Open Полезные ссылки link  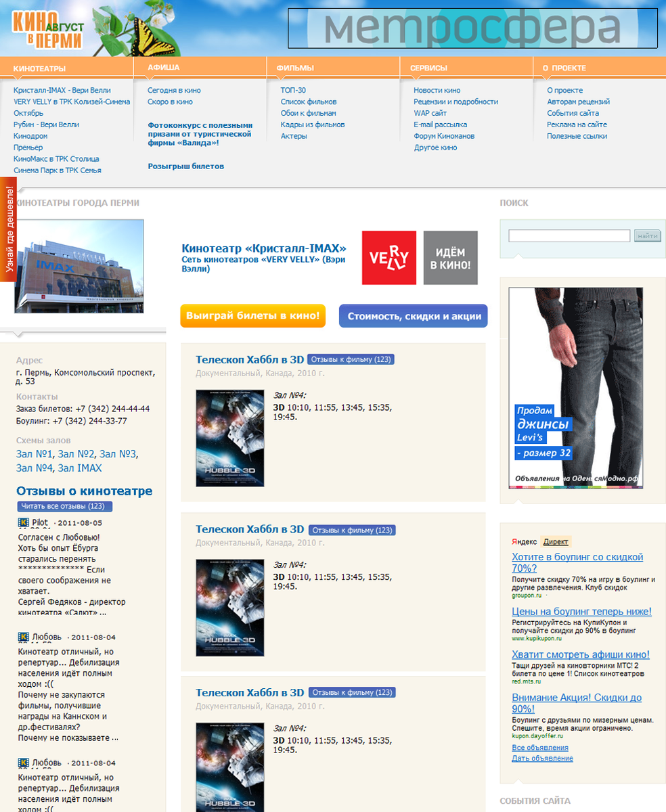pos(577,136)
